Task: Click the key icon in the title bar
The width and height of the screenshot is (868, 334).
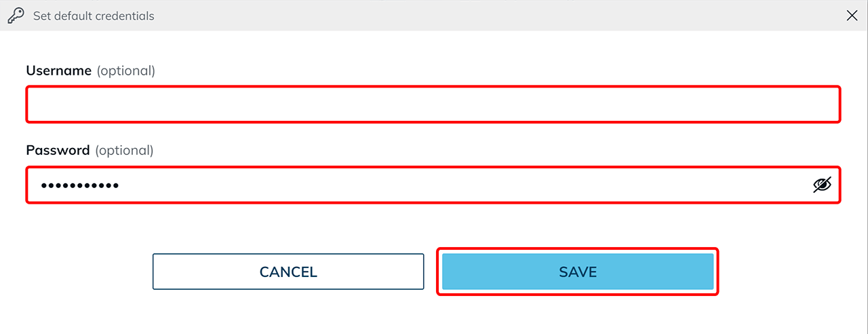Action: 16,16
